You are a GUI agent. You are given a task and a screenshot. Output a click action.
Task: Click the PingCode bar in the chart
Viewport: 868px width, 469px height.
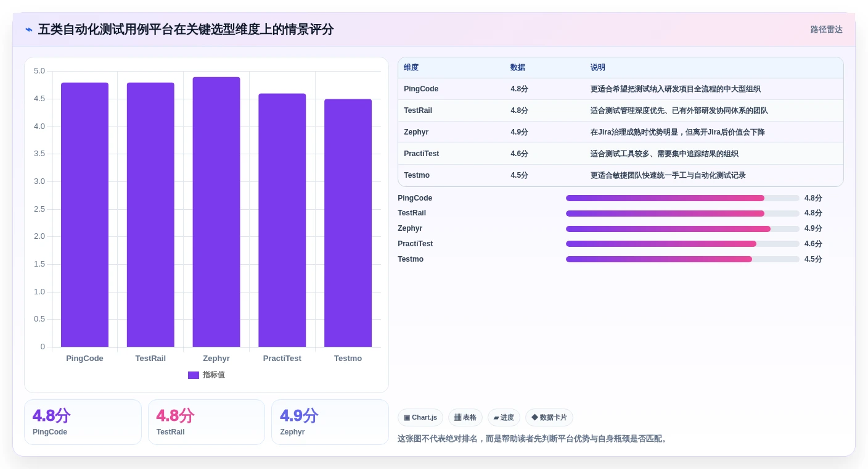tap(84, 215)
